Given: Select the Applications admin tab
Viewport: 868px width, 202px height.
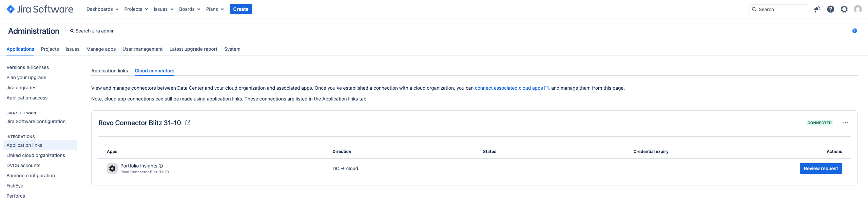Looking at the screenshot, I should pos(20,49).
